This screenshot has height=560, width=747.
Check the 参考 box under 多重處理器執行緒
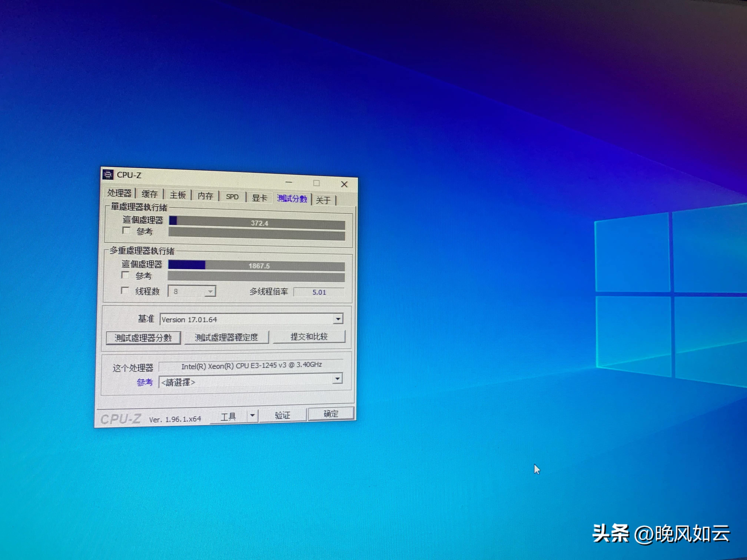[x=126, y=275]
